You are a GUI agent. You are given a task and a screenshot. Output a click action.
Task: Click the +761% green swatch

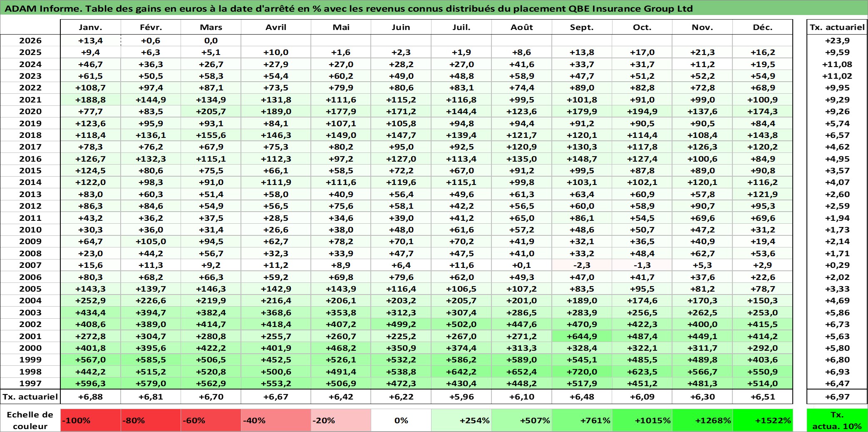coord(582,420)
